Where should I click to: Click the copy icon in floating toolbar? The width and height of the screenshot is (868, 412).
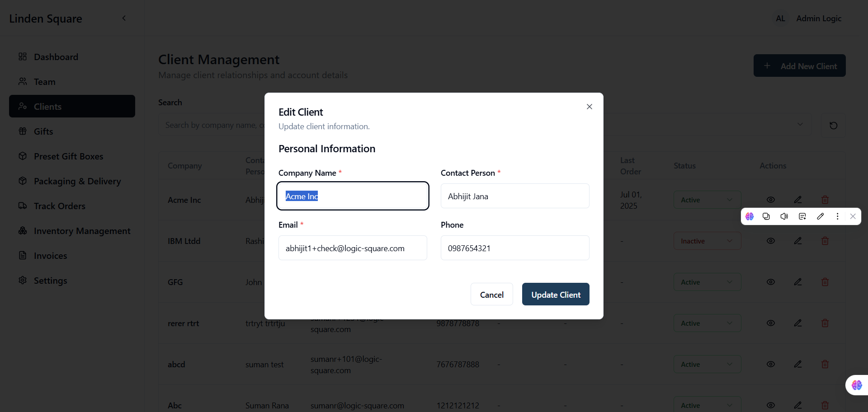[766, 216]
